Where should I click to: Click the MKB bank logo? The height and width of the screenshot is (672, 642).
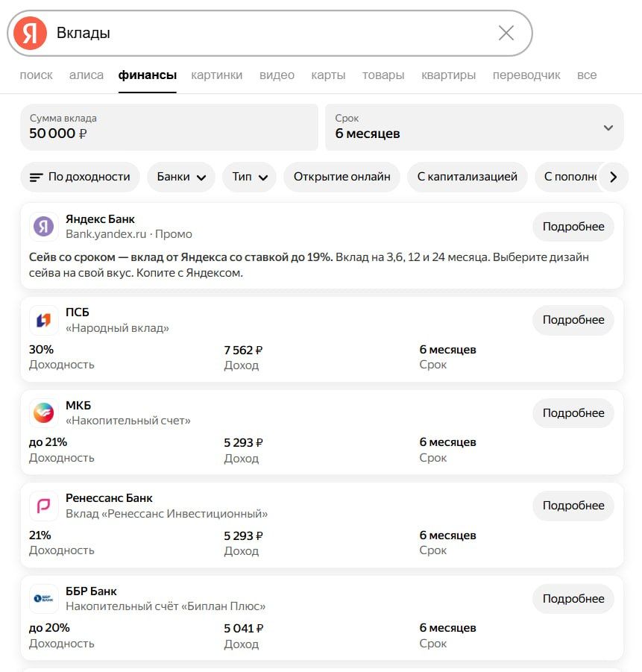pos(44,412)
